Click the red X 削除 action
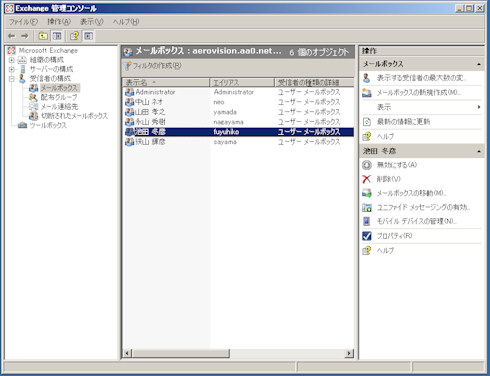 [367, 179]
